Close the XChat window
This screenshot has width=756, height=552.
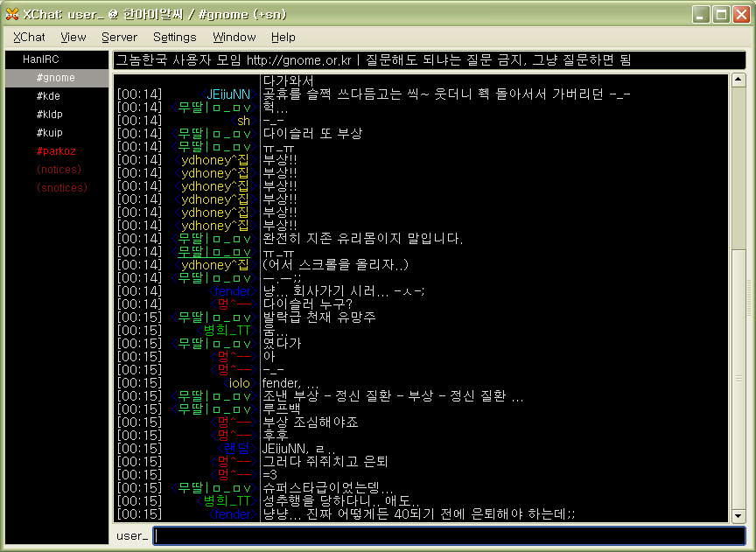coord(741,15)
